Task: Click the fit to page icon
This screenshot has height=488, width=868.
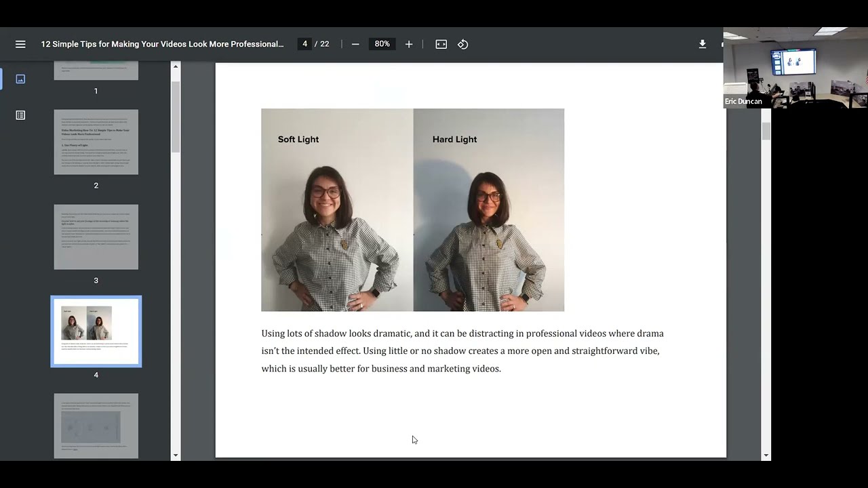Action: click(441, 44)
